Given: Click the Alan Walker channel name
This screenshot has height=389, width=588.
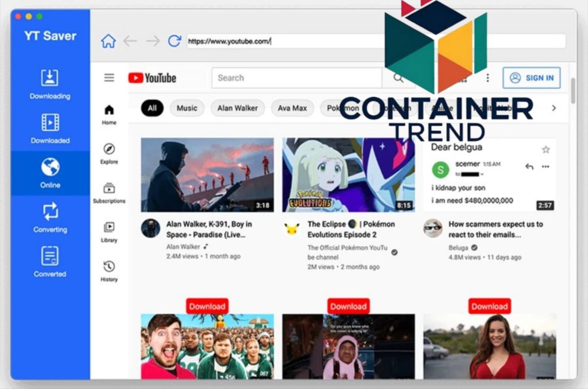Looking at the screenshot, I should pos(183,247).
